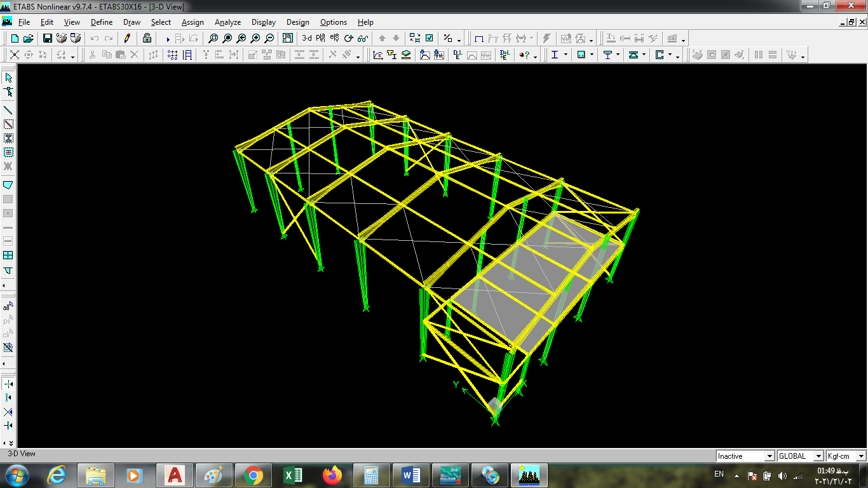Open the steel frame design I-beam dropdown

[x=566, y=55]
